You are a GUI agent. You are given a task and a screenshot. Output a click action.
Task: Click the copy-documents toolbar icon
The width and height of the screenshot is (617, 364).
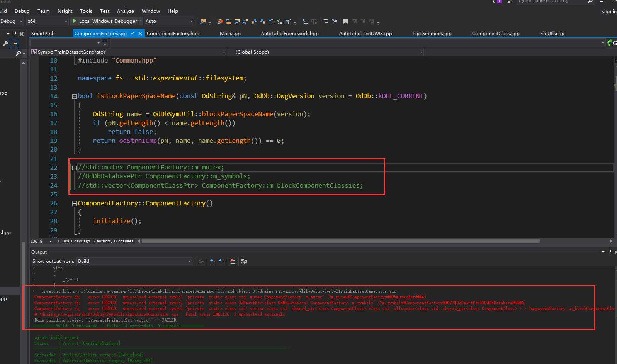(x=288, y=21)
